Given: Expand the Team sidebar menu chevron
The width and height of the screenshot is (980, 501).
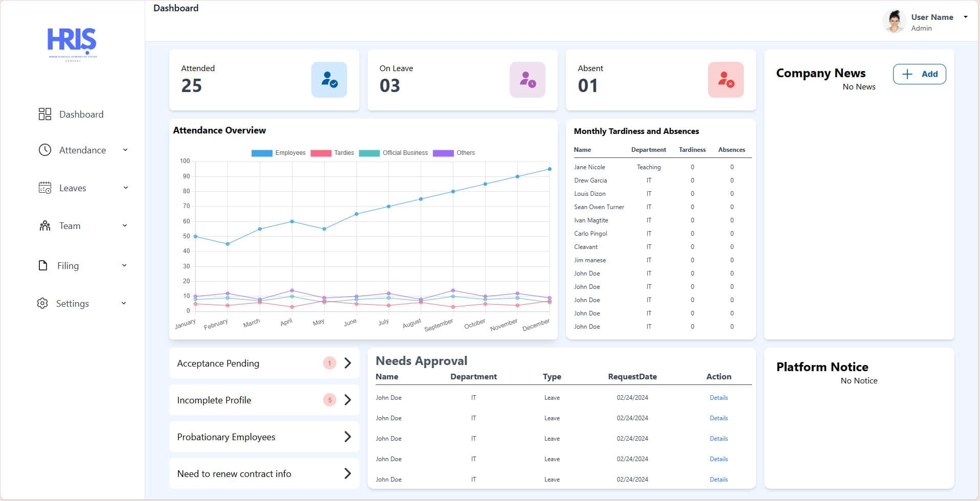Looking at the screenshot, I should coord(125,225).
